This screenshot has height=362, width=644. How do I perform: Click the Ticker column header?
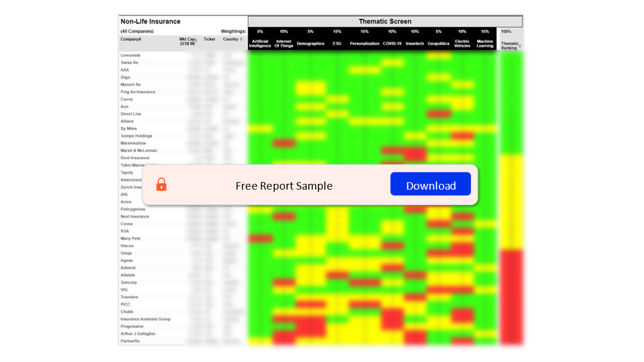pyautogui.click(x=210, y=40)
